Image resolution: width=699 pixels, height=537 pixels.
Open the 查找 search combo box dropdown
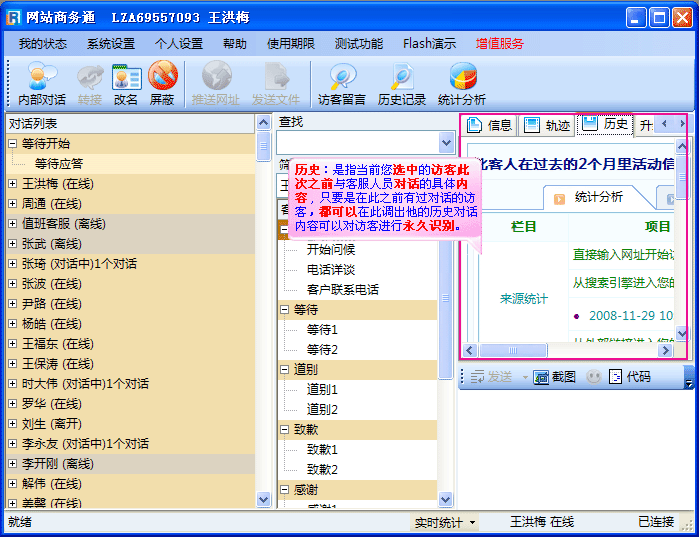[x=447, y=143]
